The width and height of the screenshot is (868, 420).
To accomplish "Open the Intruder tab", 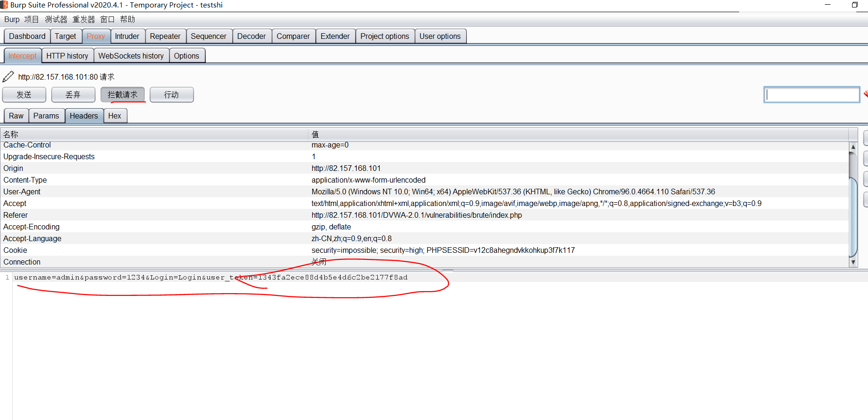I will pyautogui.click(x=127, y=36).
